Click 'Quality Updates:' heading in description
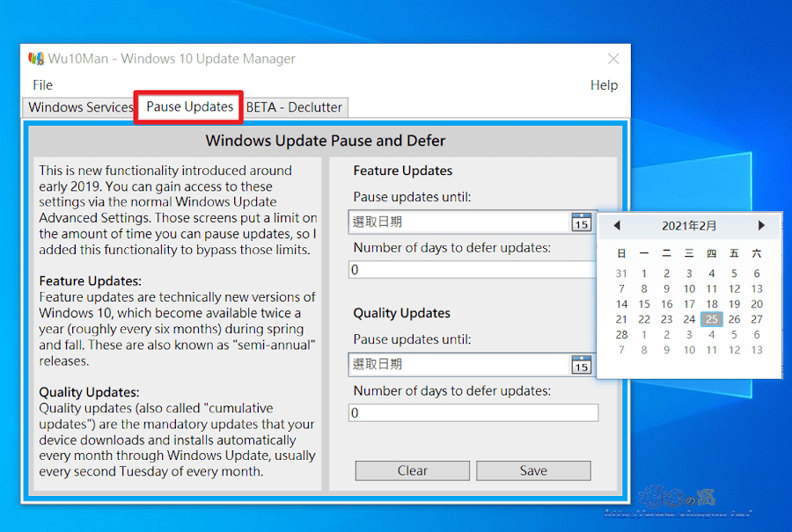 click(89, 392)
